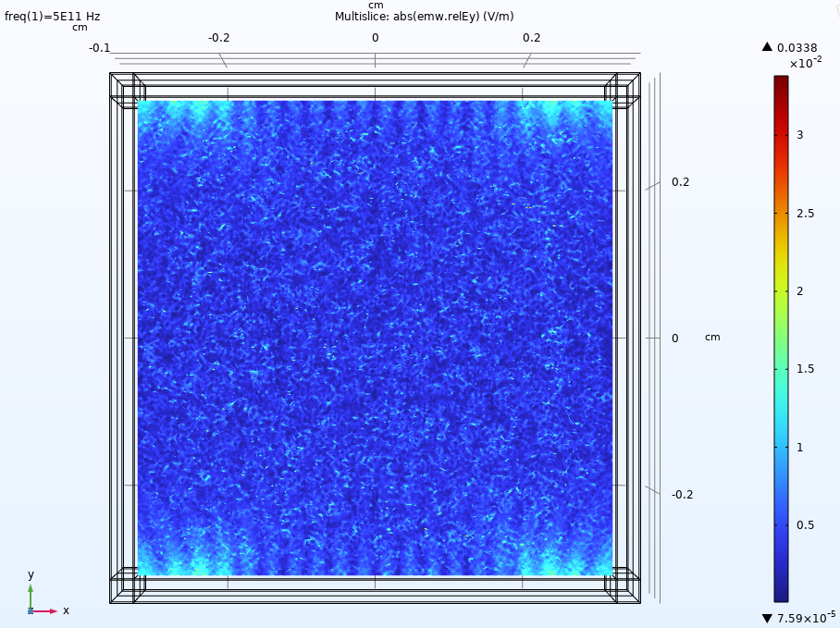Screen dimensions: 840x628
Task: Click the green y-axis arrow of the triad
Action: tap(31, 589)
